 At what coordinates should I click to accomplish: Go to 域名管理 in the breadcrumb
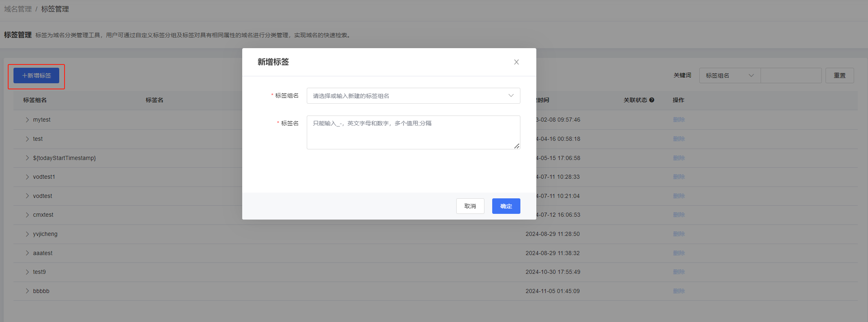[18, 9]
